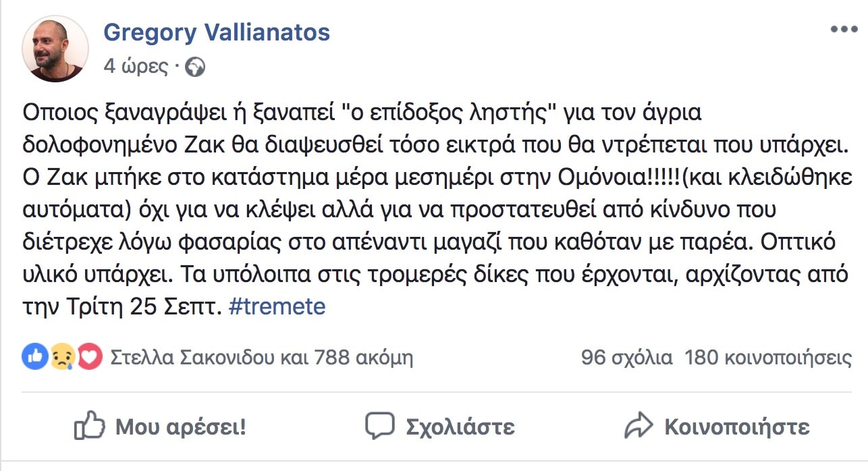Image resolution: width=868 pixels, height=471 pixels.
Task: View the 96 σχόλια comments
Action: tap(626, 357)
